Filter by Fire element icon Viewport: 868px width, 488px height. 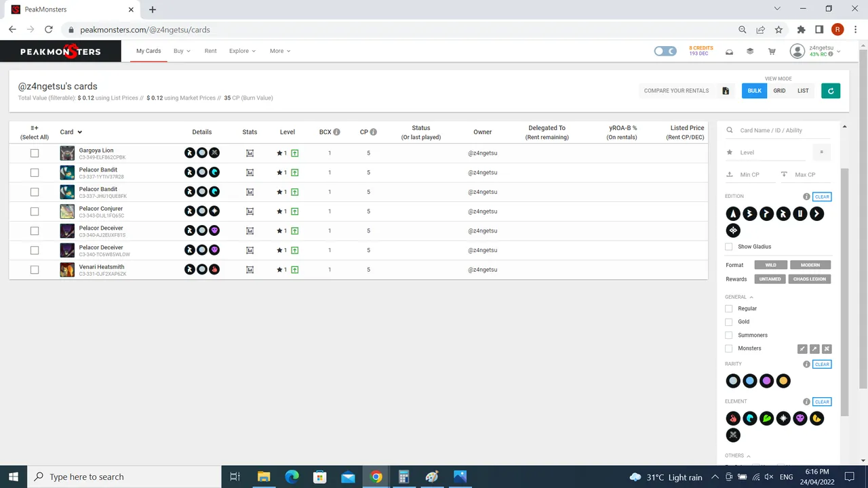point(733,419)
